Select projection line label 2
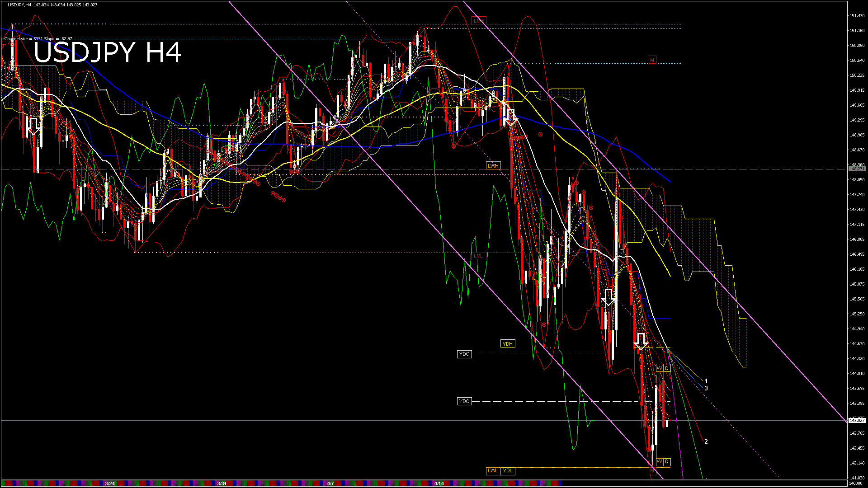The image size is (868, 488). click(706, 441)
